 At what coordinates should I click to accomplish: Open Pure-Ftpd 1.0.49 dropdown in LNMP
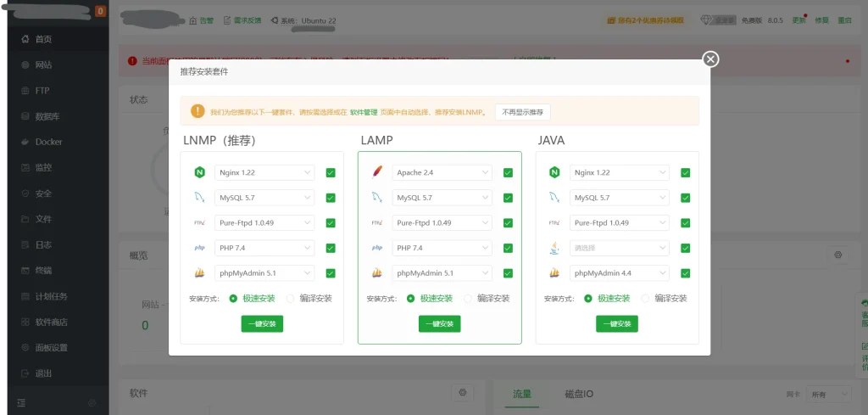264,222
